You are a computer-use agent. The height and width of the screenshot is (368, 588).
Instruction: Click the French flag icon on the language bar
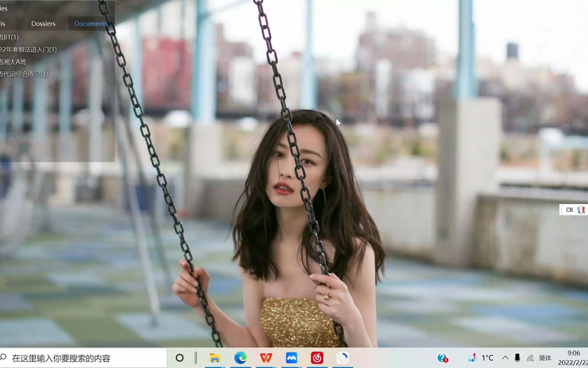point(581,210)
